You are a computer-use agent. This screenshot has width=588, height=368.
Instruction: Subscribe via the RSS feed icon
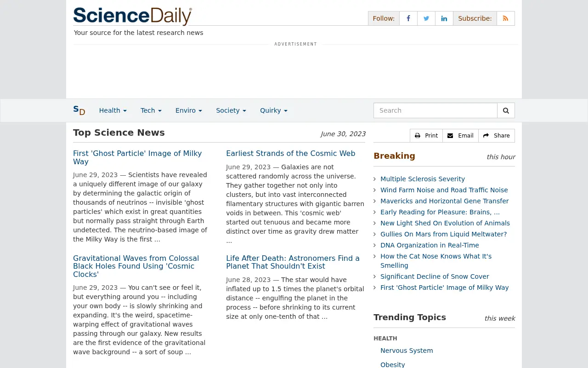click(505, 18)
